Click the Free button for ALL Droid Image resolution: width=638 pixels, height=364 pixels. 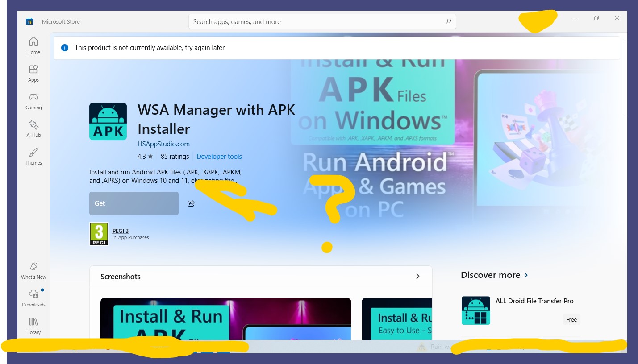pos(571,319)
